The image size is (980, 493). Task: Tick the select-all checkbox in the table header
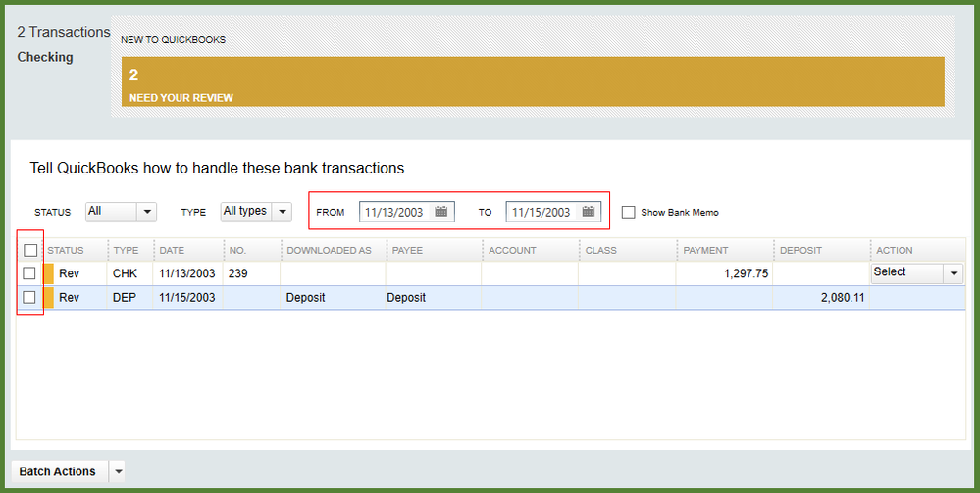tap(30, 251)
